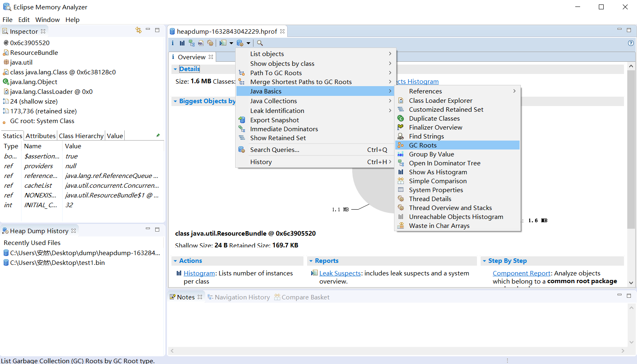
Task: Select the Waste in Char Arrays entry
Action: [x=457, y=225]
